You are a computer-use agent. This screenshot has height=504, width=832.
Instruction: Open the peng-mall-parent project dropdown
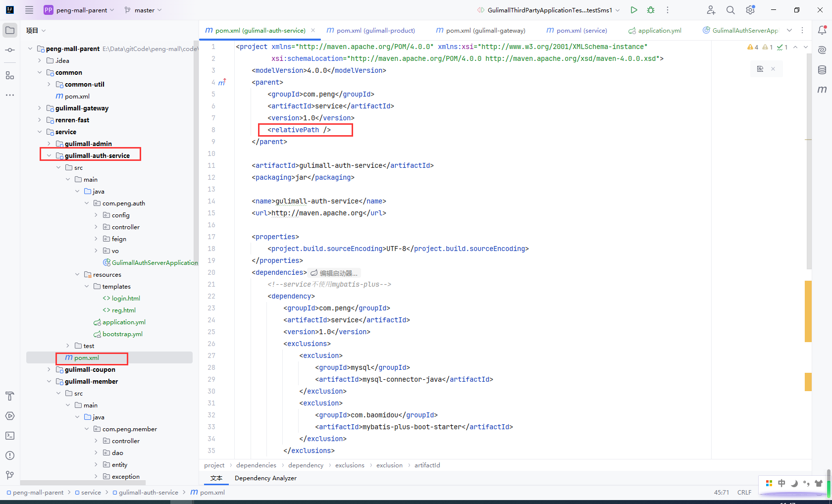coord(79,10)
